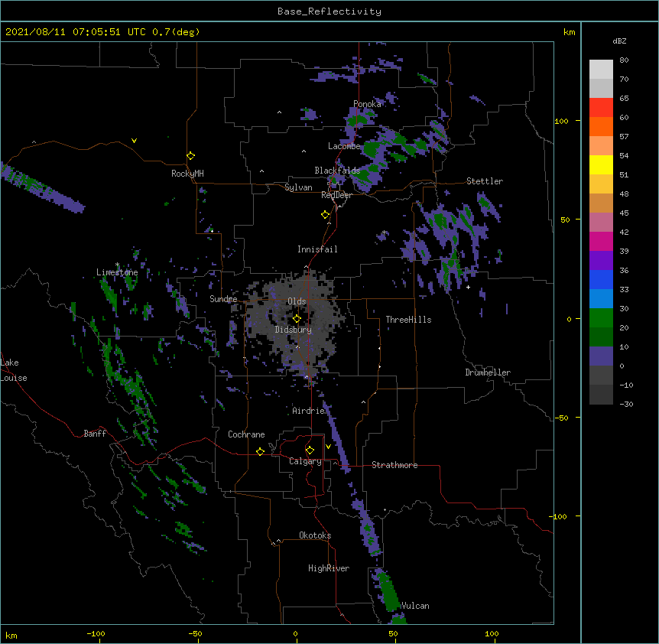Pick the mauve 45-42 dBZ legend swatch
The width and height of the screenshot is (659, 644).
coord(601,222)
